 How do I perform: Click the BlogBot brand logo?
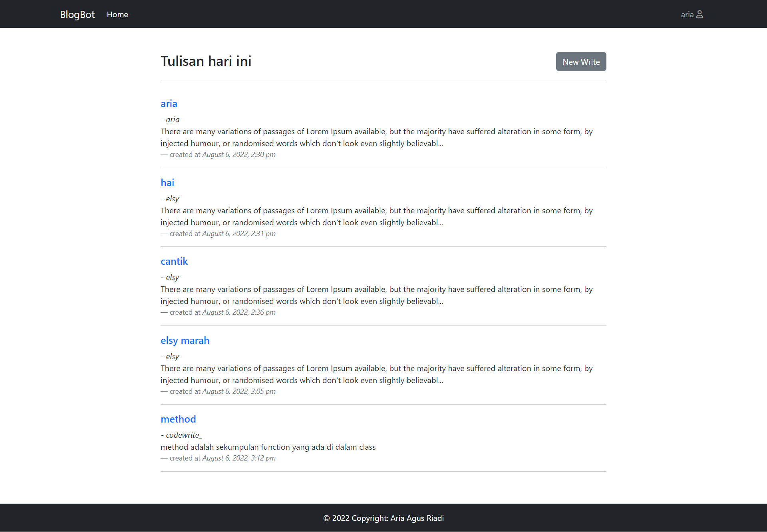click(x=77, y=14)
